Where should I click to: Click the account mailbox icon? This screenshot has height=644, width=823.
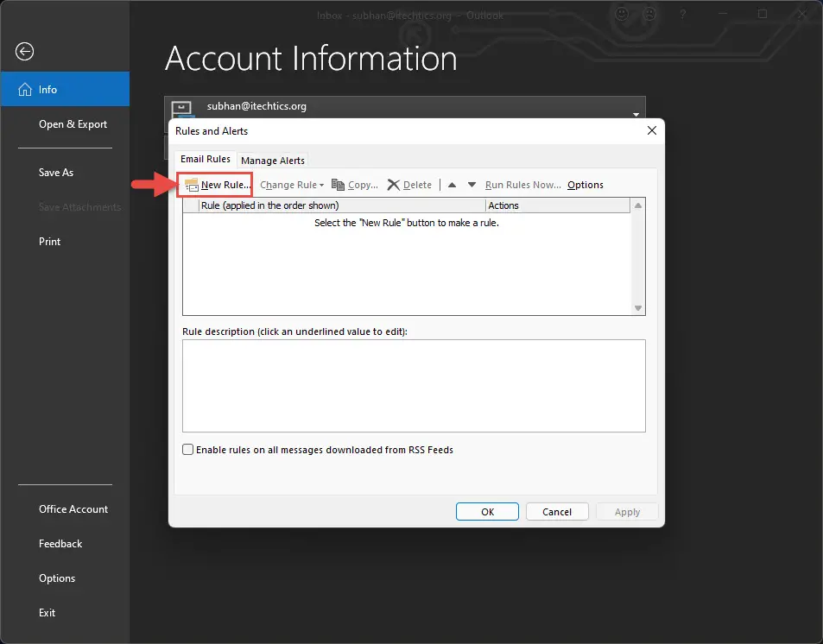click(x=182, y=109)
